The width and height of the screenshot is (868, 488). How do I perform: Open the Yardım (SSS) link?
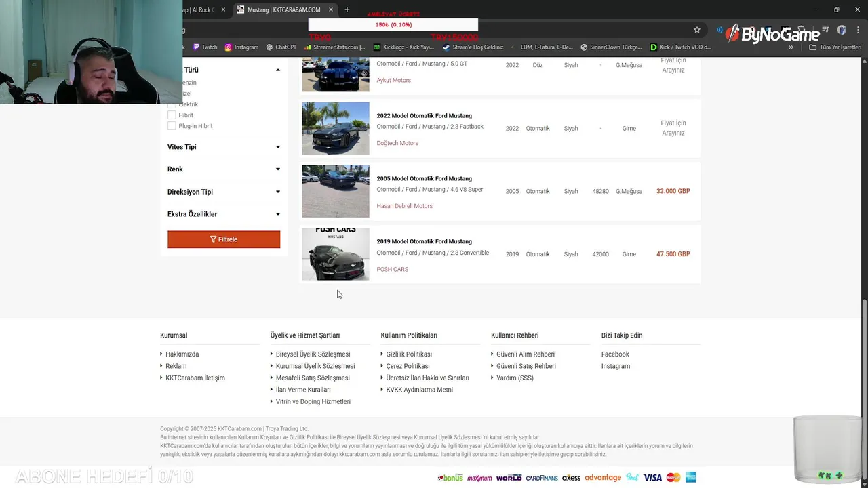point(515,378)
